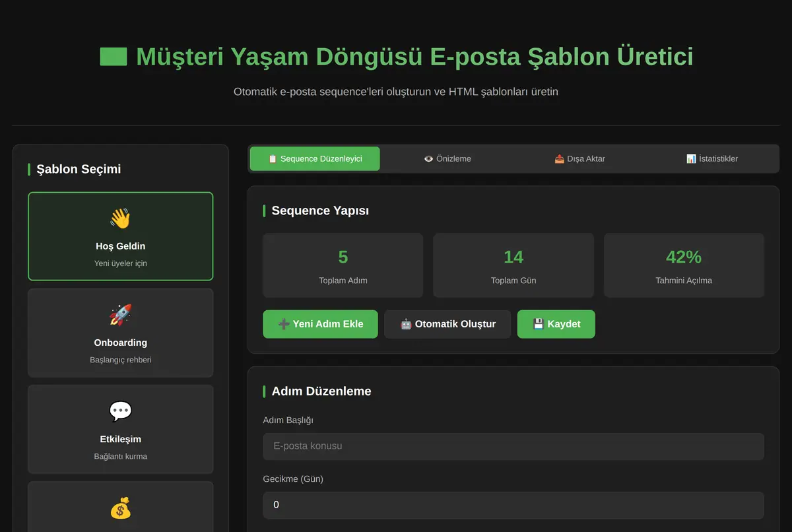Open the Önizleme tab

click(x=447, y=158)
